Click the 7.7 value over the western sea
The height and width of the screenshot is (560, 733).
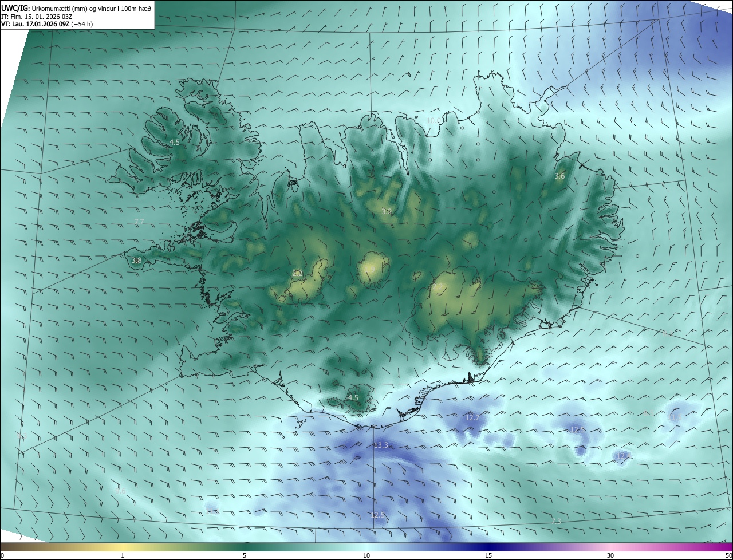pos(139,222)
